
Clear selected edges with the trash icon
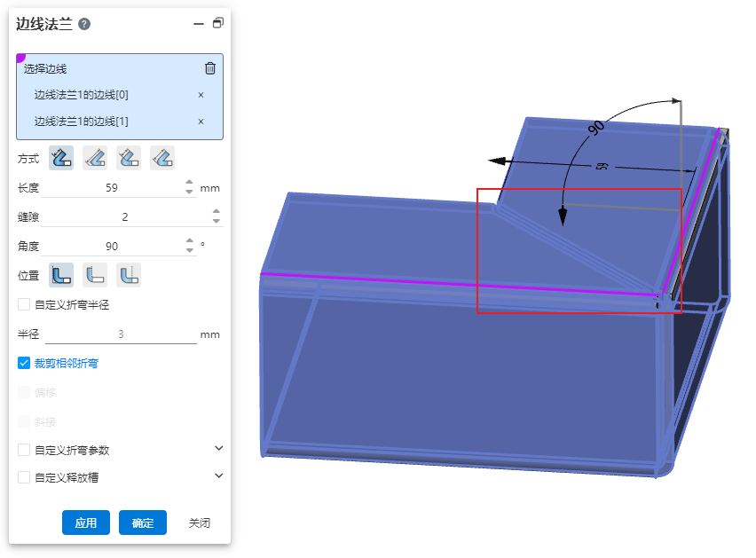[210, 68]
